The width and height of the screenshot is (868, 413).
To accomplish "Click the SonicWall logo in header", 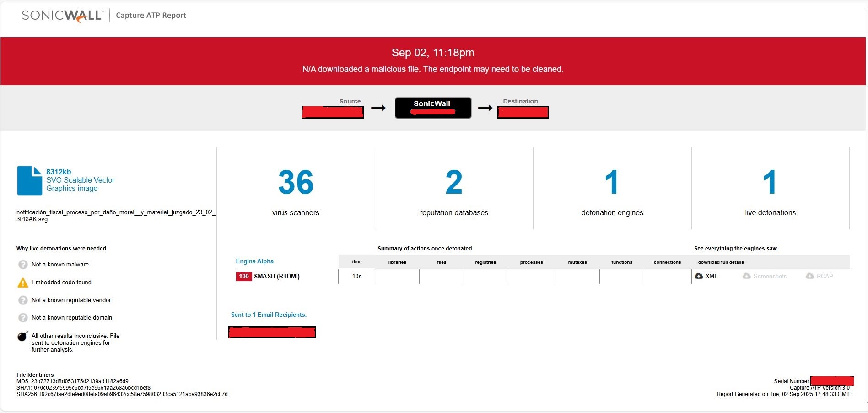I will point(63,16).
